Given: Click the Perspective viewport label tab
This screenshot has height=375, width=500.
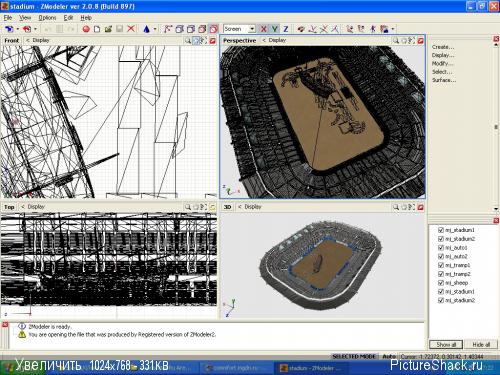Looking at the screenshot, I should (x=240, y=41).
